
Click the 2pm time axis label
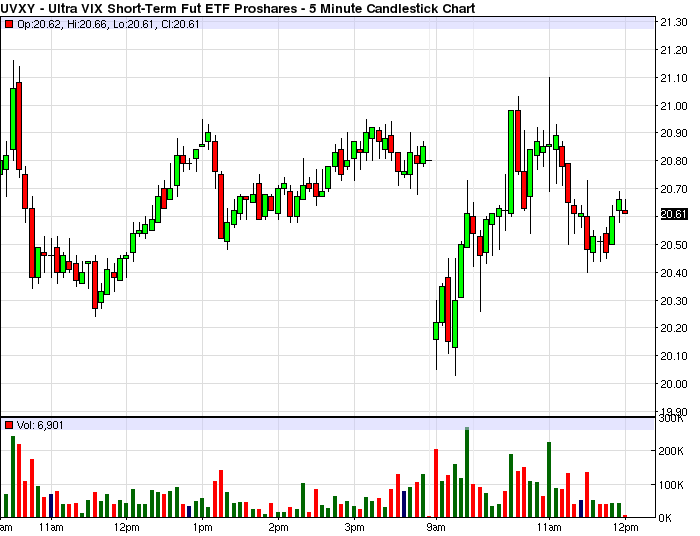click(278, 528)
